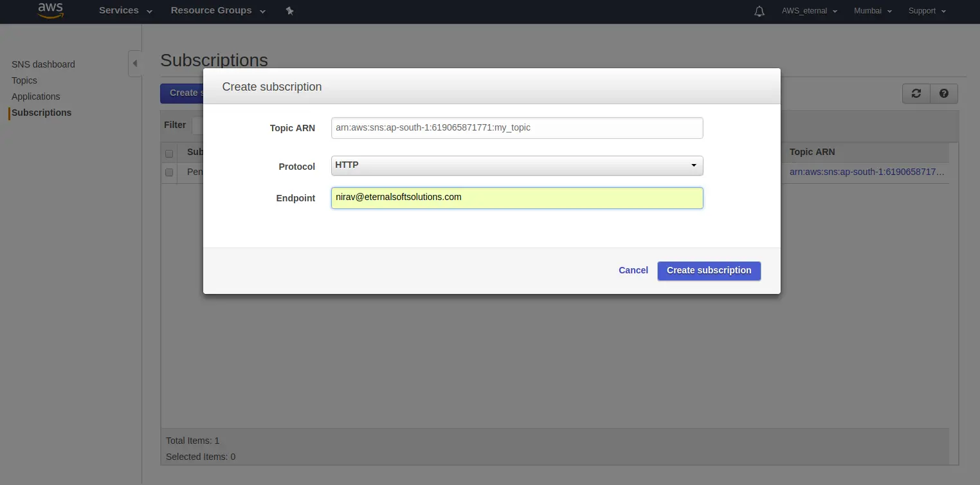
Task: Open the Support menu
Action: tap(927, 11)
